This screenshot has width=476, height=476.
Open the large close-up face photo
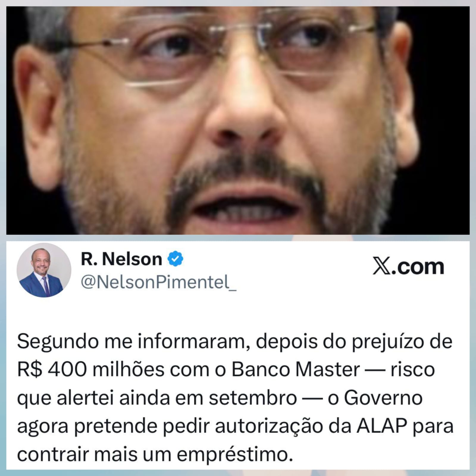238,120
